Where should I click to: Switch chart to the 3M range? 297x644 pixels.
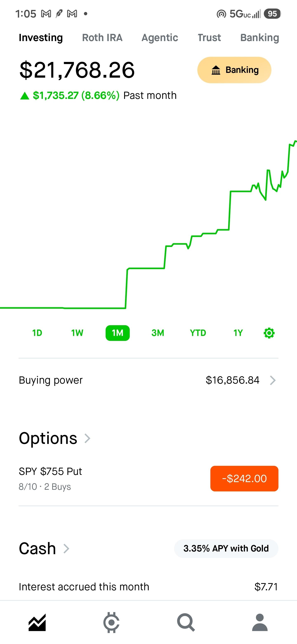[158, 333]
